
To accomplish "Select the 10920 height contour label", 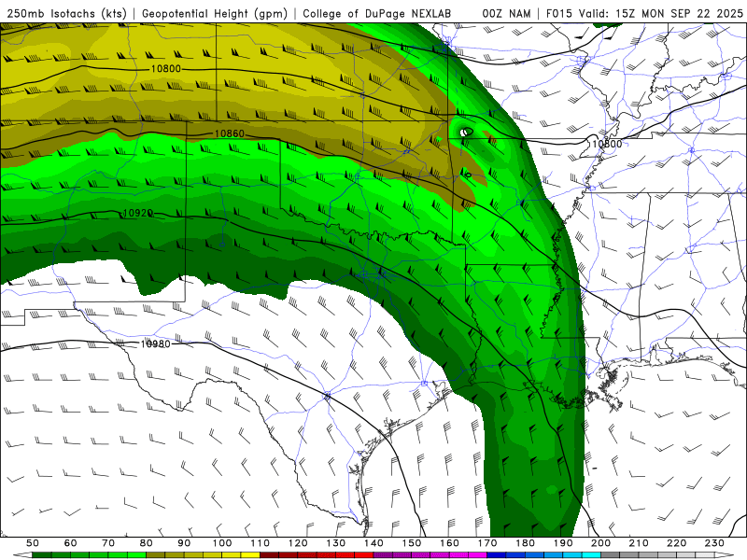I will (x=137, y=213).
